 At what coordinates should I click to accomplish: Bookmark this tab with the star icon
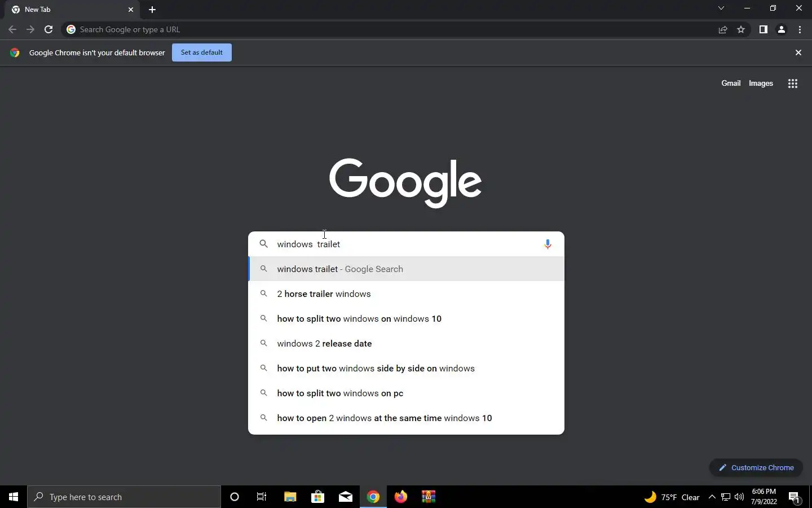tap(741, 29)
